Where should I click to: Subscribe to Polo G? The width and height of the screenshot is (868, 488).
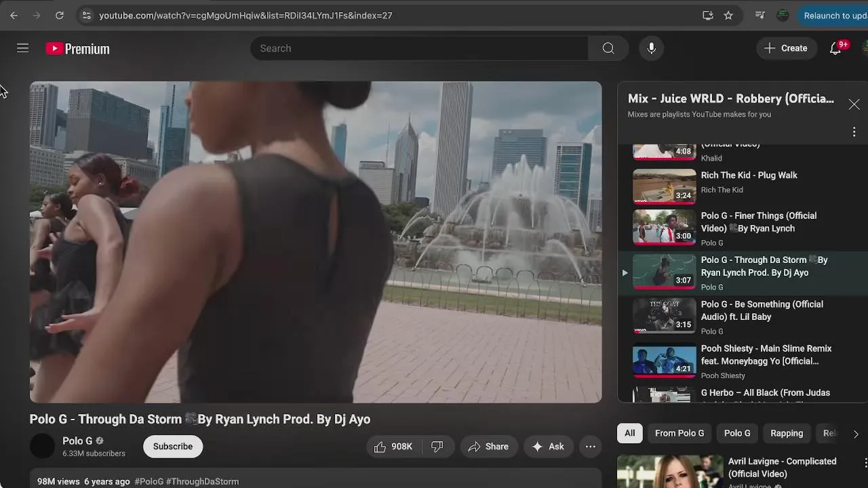point(173,446)
